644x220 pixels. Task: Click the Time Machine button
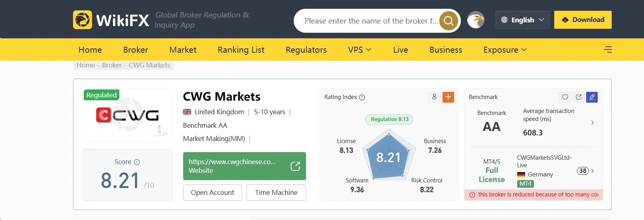276,192
